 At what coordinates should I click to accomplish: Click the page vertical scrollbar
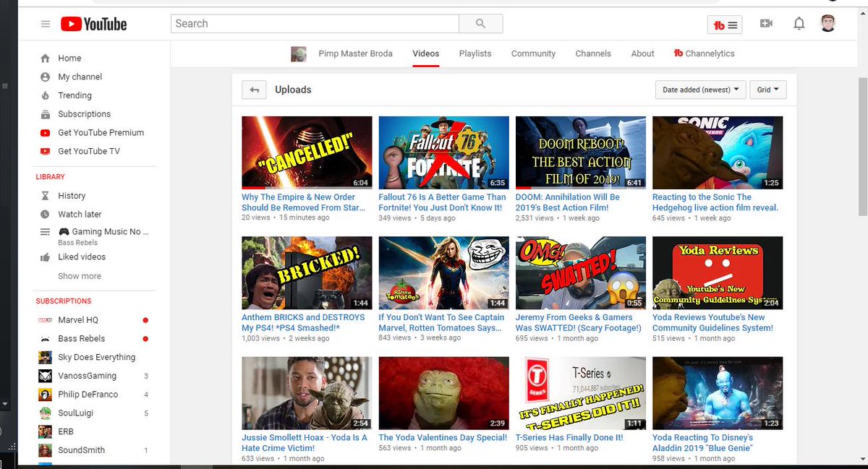(x=862, y=145)
